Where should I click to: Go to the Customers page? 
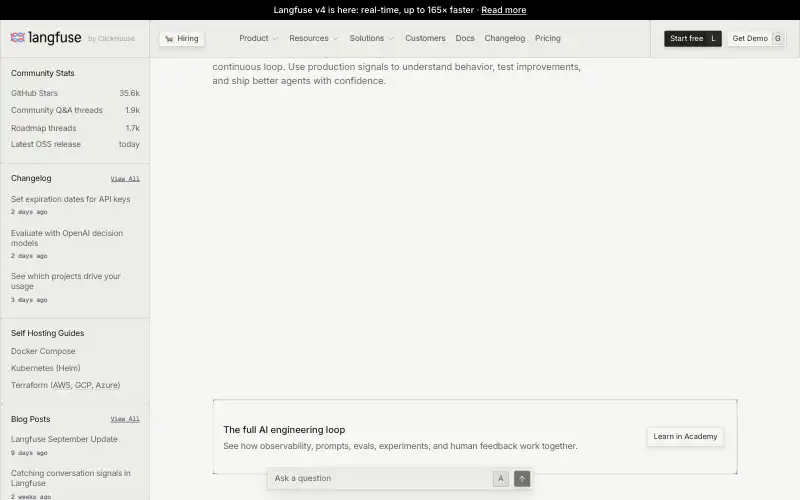click(x=425, y=38)
